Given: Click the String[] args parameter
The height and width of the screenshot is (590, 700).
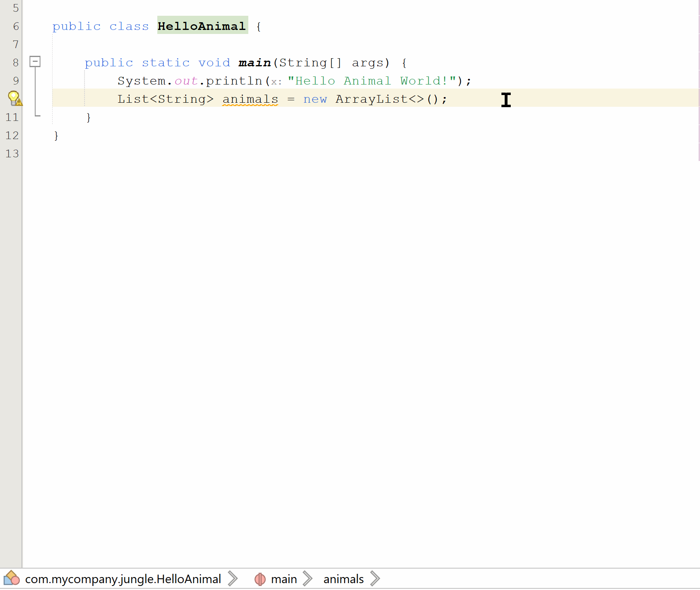Looking at the screenshot, I should 331,63.
